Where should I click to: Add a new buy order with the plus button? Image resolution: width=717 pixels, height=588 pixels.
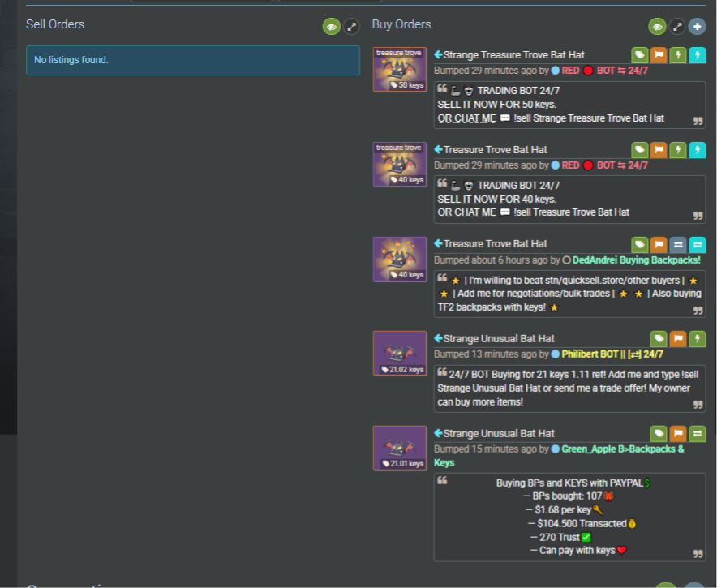pos(697,27)
